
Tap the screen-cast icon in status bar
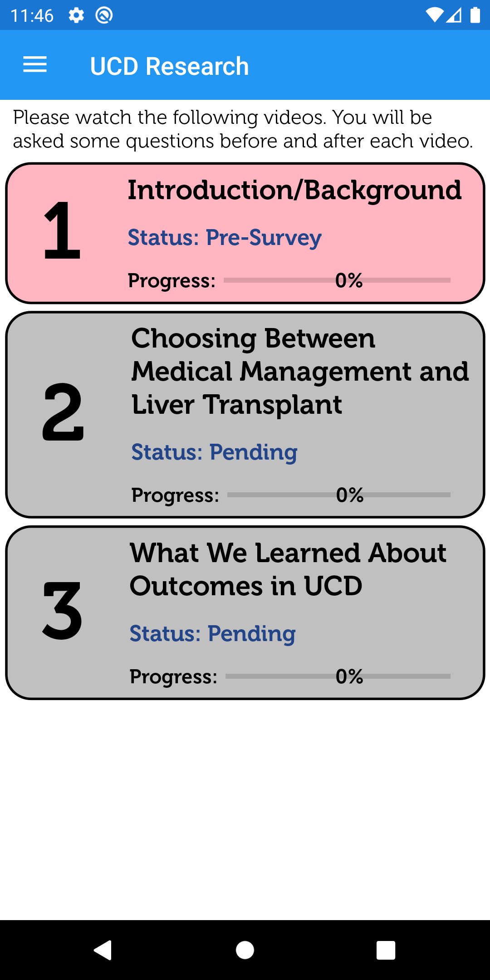(x=103, y=15)
